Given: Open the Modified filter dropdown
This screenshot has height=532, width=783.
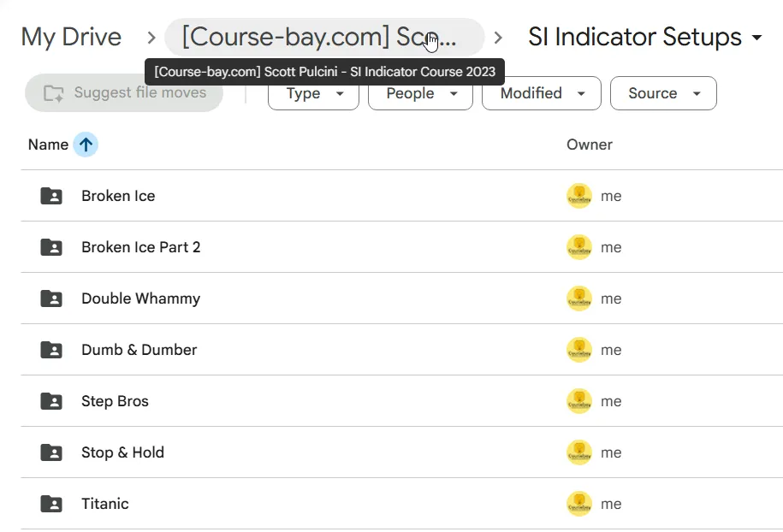Looking at the screenshot, I should click(542, 93).
